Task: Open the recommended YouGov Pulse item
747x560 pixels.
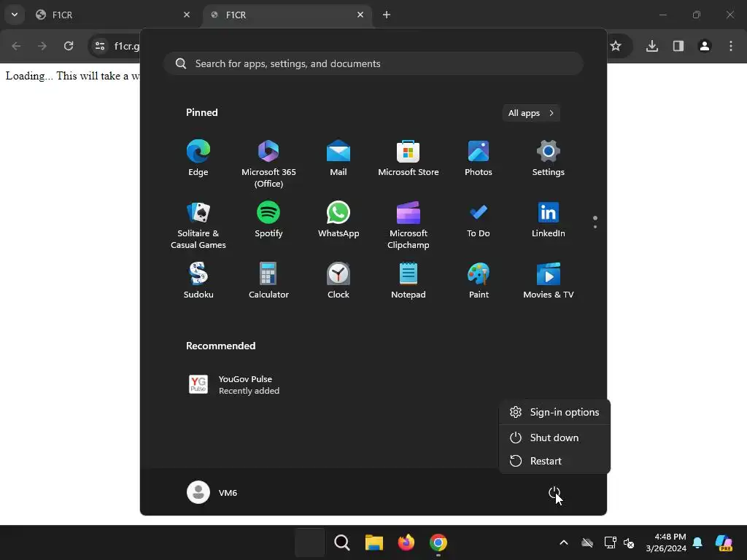Action: [x=234, y=385]
